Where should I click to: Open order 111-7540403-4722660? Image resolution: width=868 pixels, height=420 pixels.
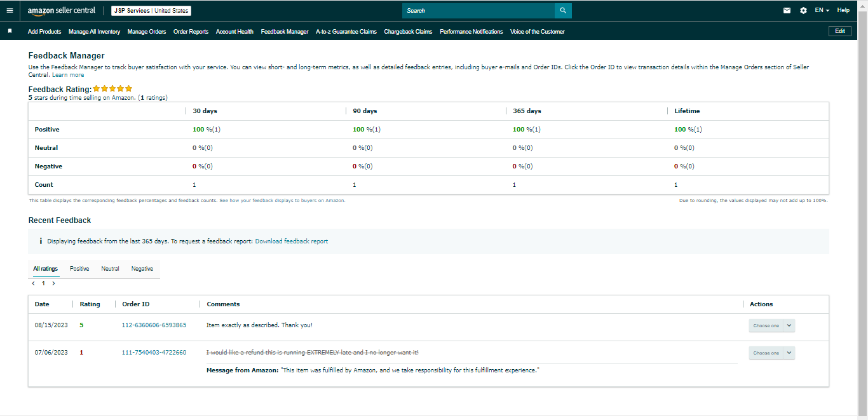154,353
